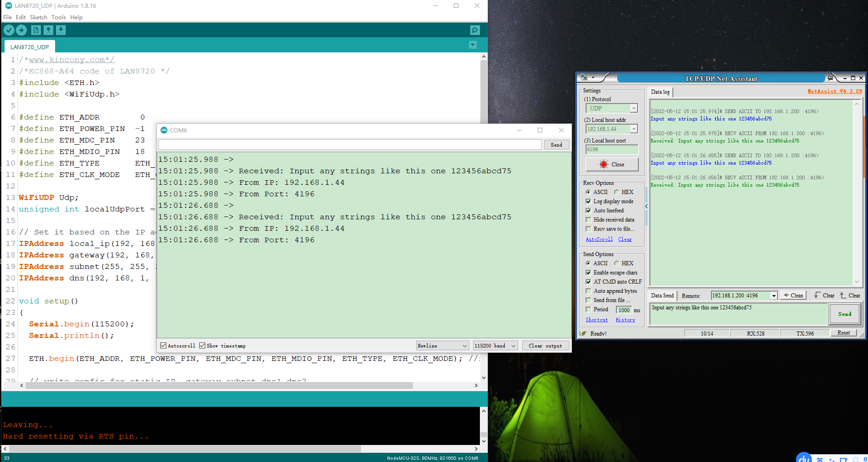Disable the Show timestamp checkbox
The width and height of the screenshot is (868, 462).
[x=202, y=346]
